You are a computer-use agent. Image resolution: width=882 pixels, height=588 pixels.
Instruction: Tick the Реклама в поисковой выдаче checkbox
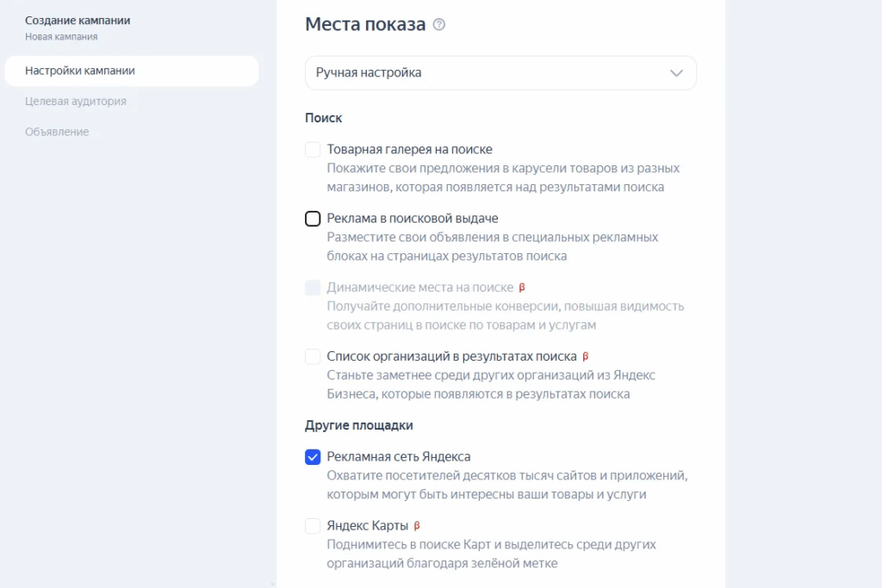(313, 219)
